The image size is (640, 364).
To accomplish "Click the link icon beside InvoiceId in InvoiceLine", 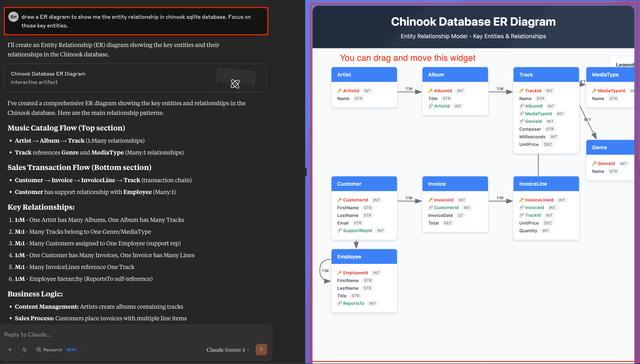I will [x=522, y=207].
